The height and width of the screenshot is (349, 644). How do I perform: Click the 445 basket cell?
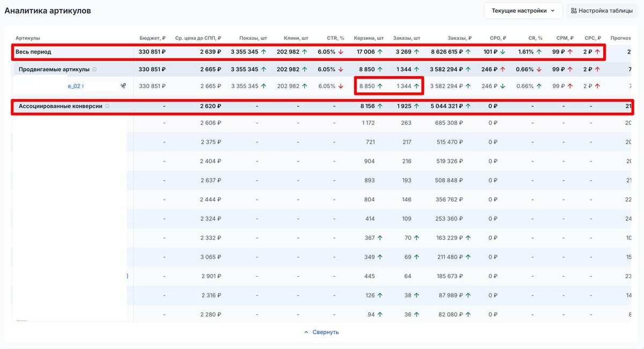tap(370, 276)
